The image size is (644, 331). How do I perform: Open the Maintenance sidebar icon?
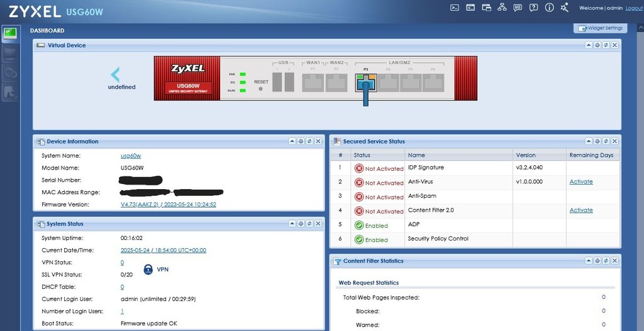coord(10,93)
